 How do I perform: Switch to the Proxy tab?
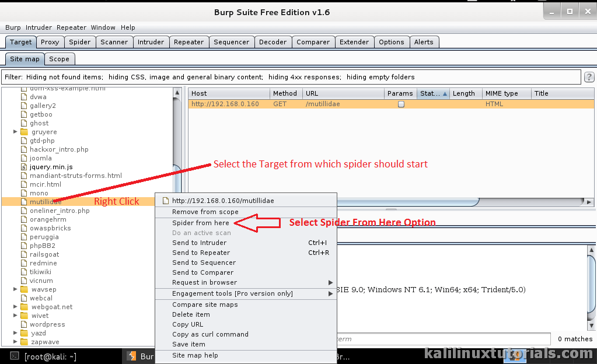coord(50,41)
